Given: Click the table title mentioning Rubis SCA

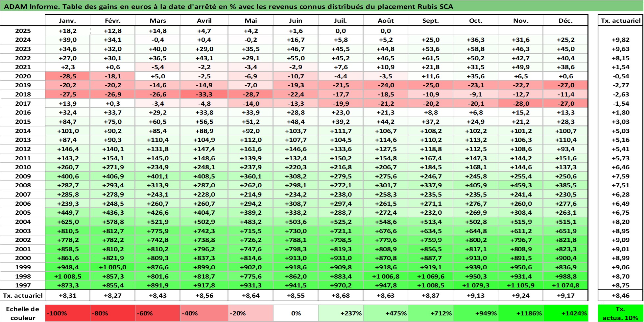Looking at the screenshot, I should pyautogui.click(x=228, y=7).
